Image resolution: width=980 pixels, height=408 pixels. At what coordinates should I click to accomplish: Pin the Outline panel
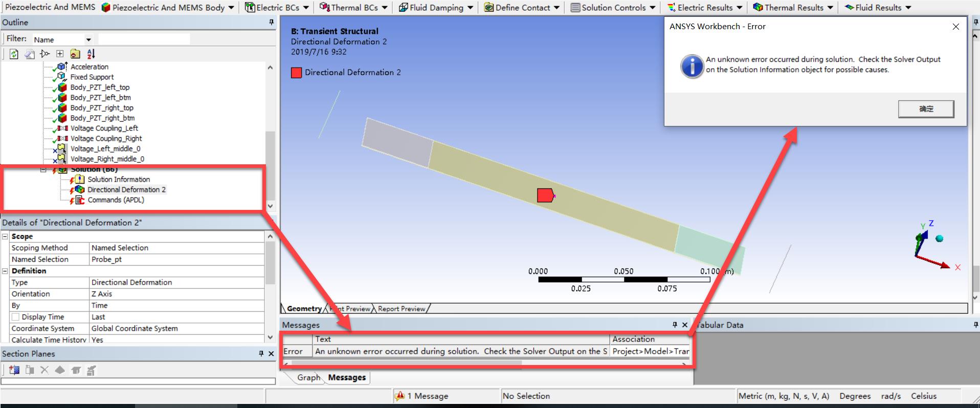coord(271,22)
